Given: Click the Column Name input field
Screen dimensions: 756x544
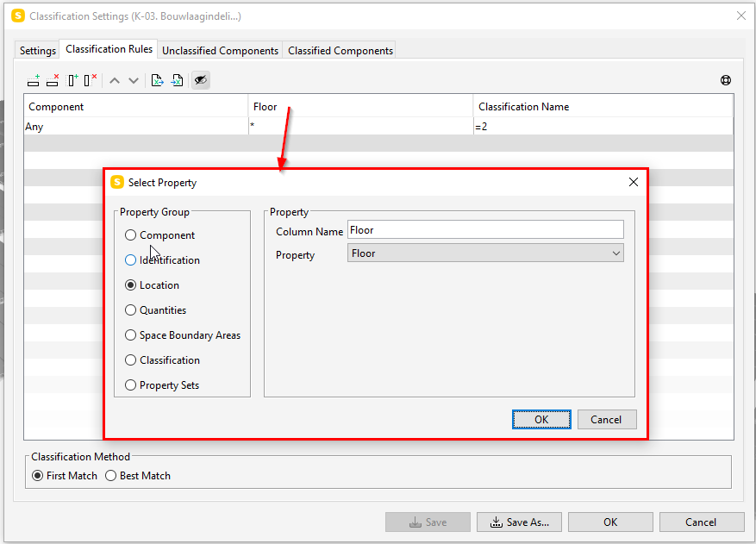Looking at the screenshot, I should (485, 230).
